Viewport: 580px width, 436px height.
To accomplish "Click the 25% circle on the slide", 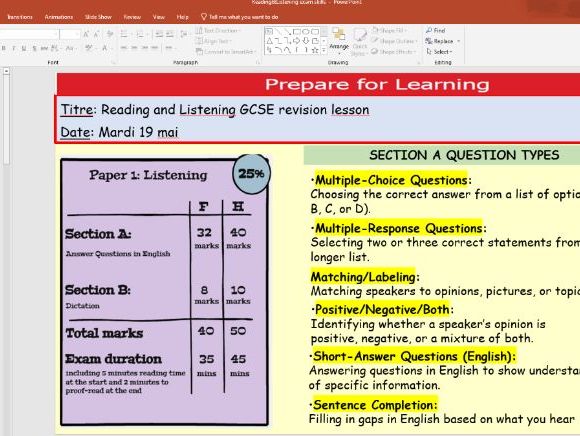I will point(252,173).
